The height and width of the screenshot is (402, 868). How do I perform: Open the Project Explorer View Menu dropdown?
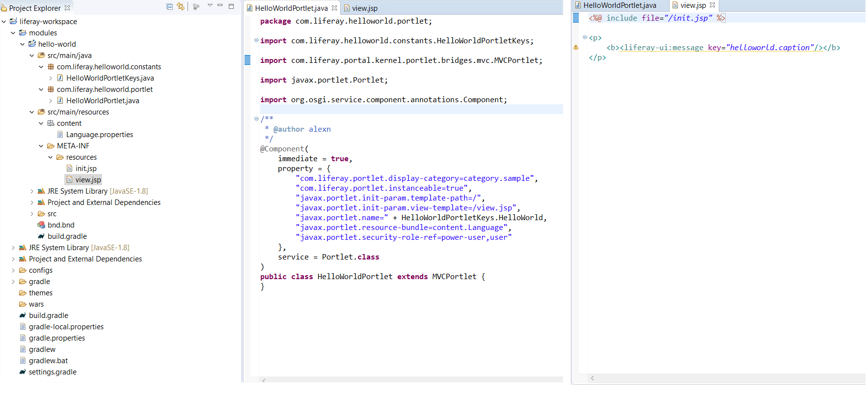point(210,6)
